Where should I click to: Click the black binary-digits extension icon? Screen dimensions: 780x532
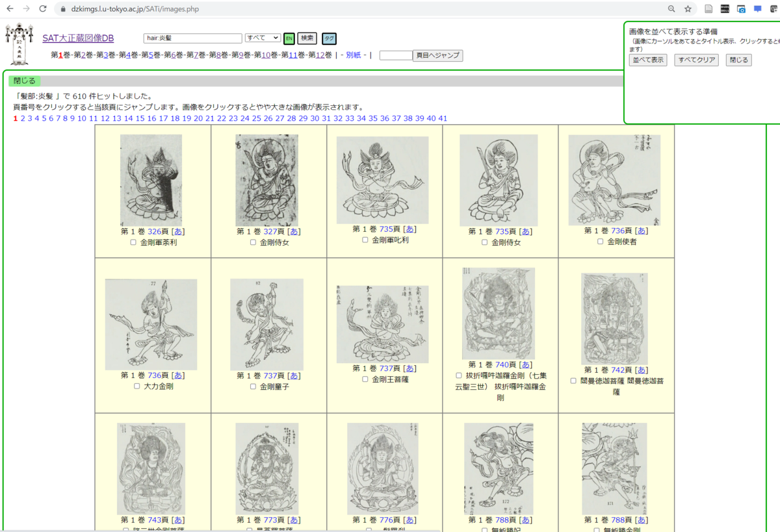tap(725, 9)
